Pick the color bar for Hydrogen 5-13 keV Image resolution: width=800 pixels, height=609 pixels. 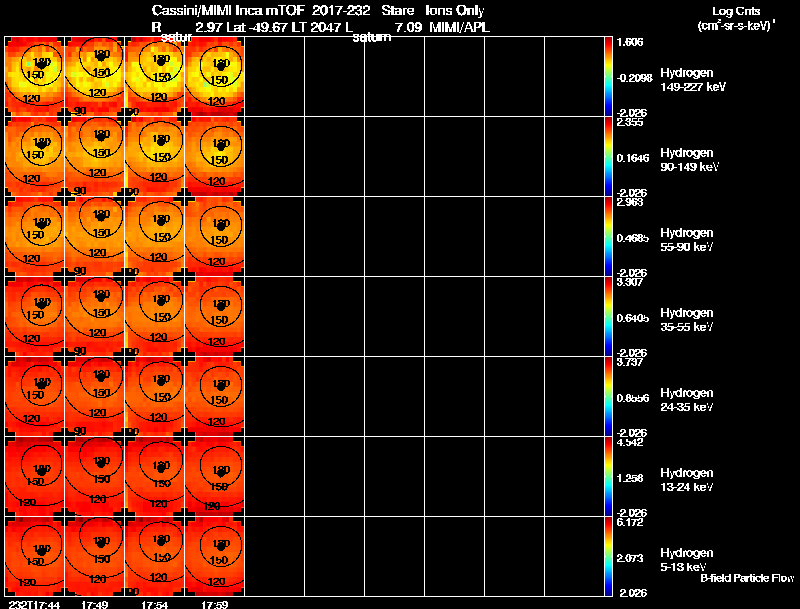pyautogui.click(x=608, y=556)
